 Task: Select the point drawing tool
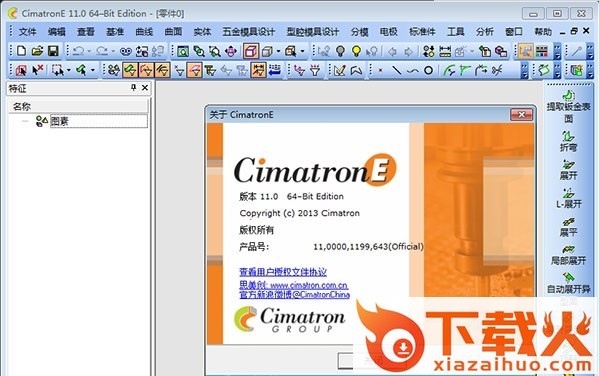pyautogui.click(x=380, y=70)
